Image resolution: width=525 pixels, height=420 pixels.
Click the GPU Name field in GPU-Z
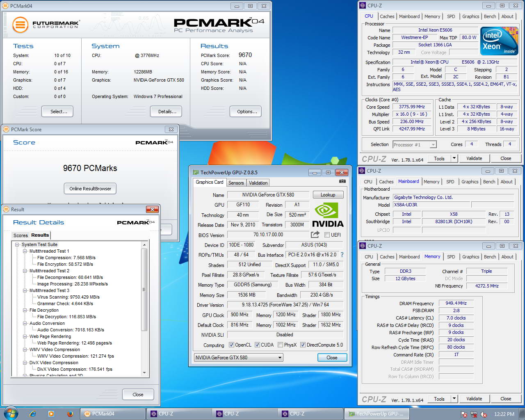tap(268, 195)
